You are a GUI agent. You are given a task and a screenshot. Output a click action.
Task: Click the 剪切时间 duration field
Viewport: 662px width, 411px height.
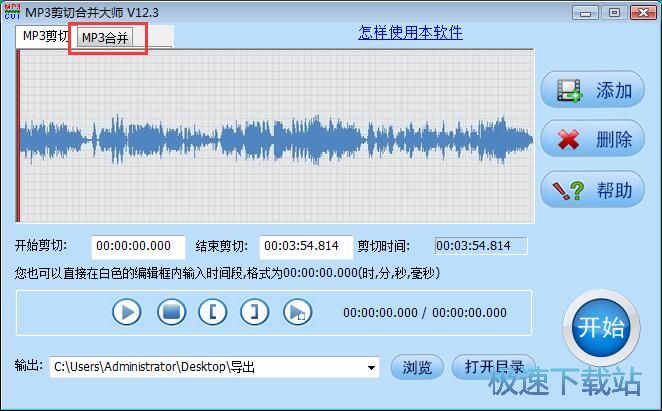click(481, 246)
